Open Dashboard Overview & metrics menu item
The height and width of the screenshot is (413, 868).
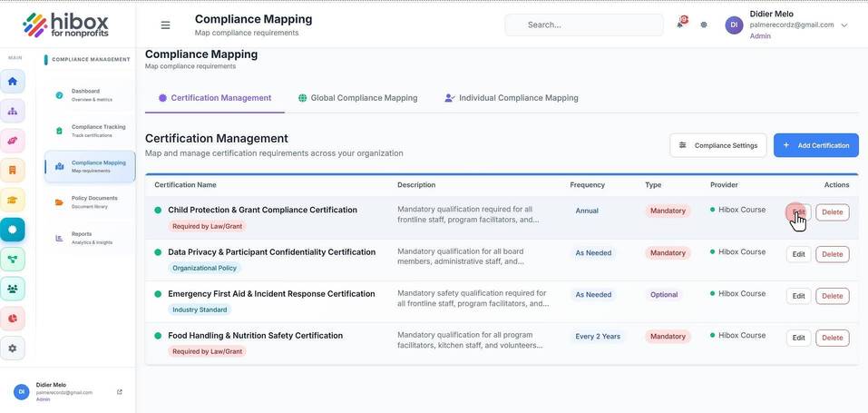pos(90,94)
